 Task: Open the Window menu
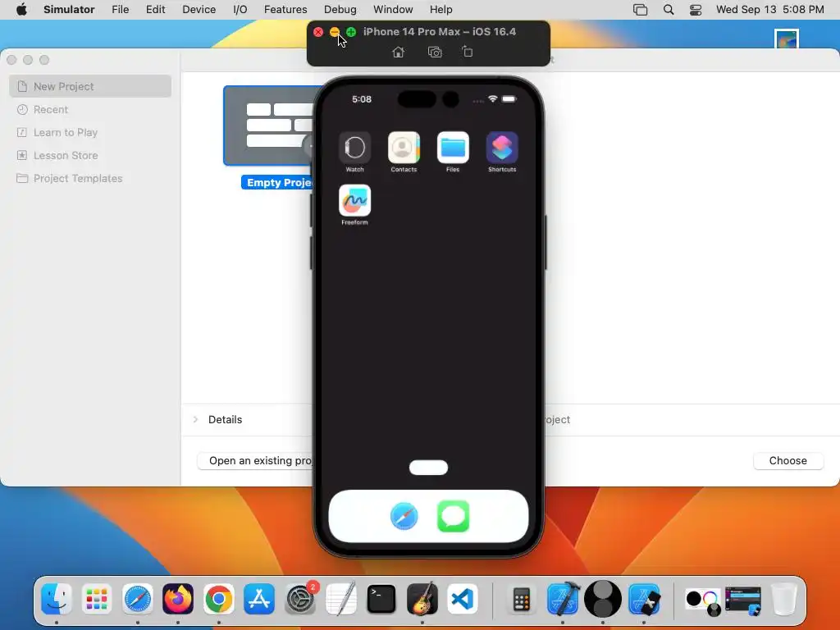(393, 10)
